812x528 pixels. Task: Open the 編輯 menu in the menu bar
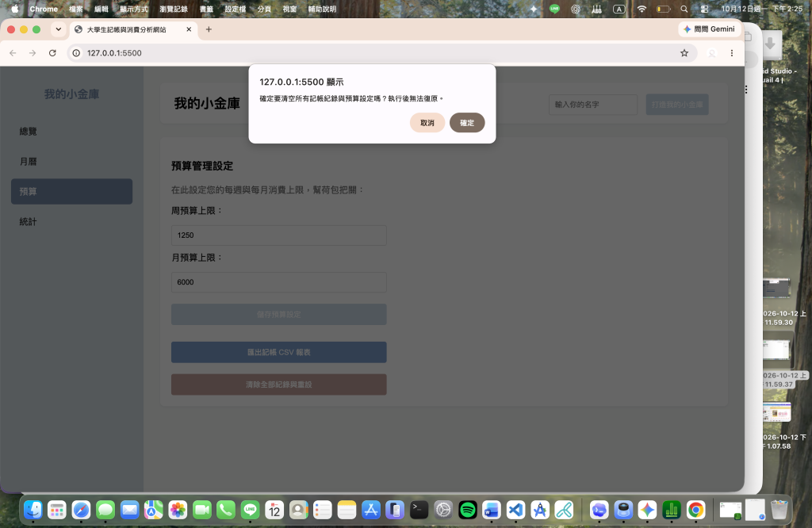(101, 9)
